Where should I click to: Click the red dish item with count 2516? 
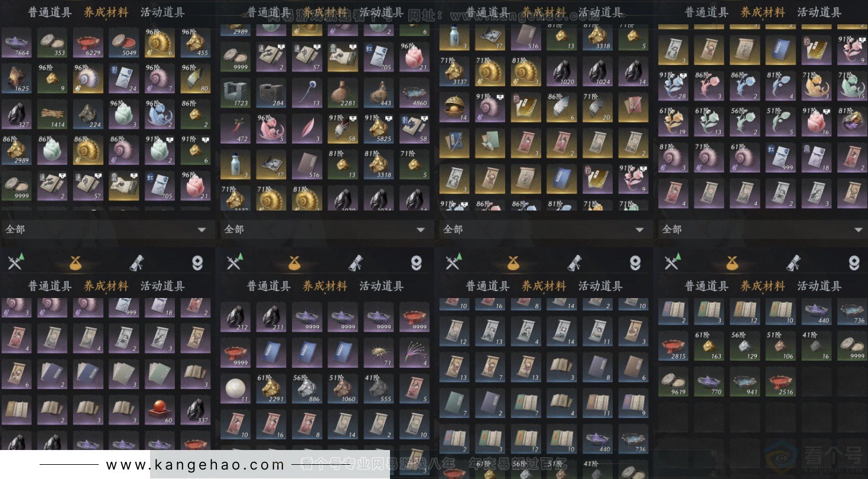[781, 383]
